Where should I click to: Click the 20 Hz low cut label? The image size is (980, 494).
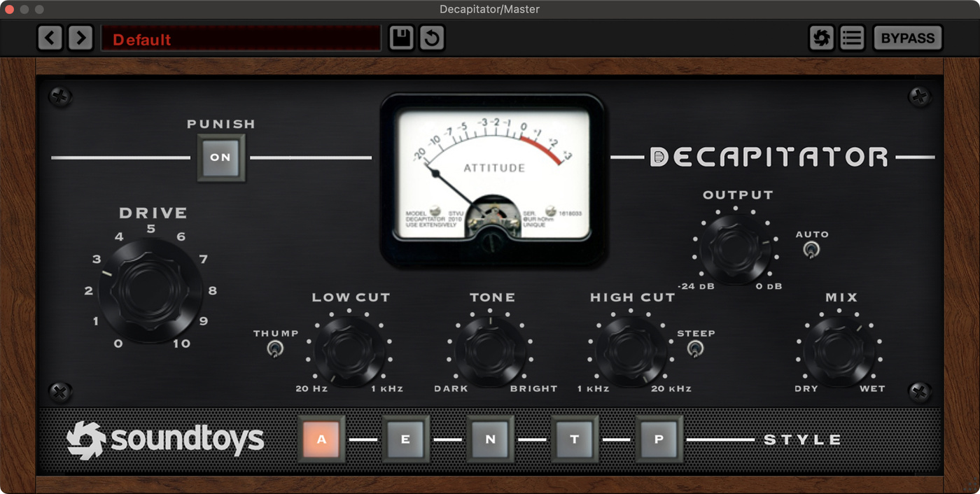pyautogui.click(x=311, y=388)
